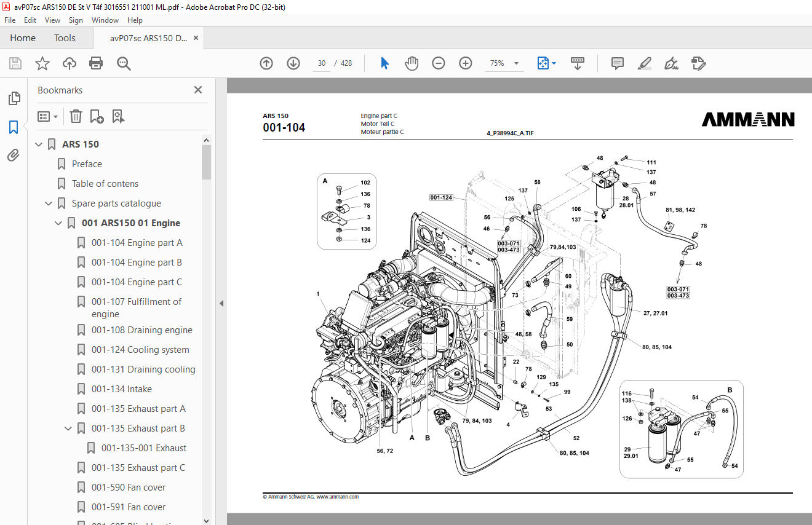Open the 001-135-001 Exhaust bookmark
The height and width of the screenshot is (525, 812).
[144, 448]
